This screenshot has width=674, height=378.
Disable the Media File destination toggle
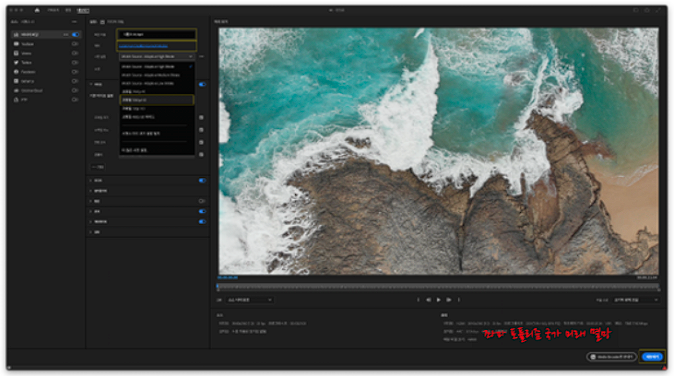point(75,34)
